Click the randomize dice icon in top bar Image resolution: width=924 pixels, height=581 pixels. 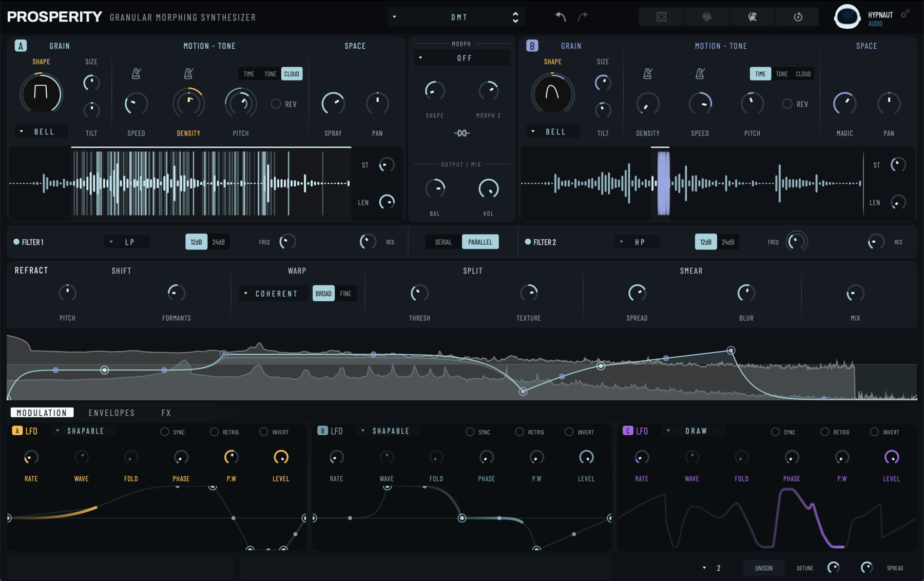[707, 17]
